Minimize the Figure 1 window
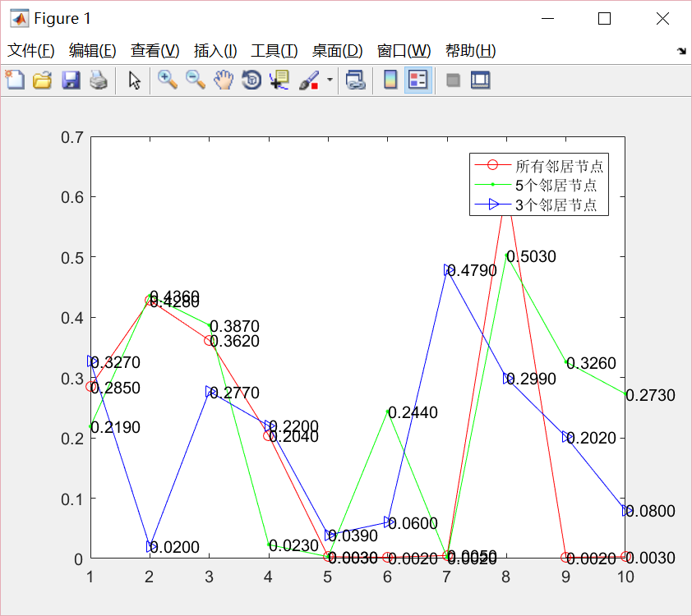 click(547, 19)
